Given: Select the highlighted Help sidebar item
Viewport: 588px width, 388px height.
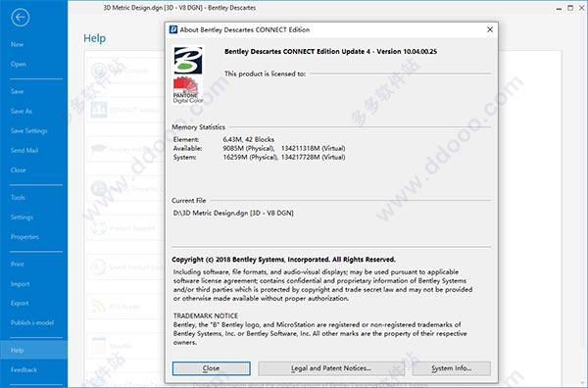Looking at the screenshot, I should point(33,350).
